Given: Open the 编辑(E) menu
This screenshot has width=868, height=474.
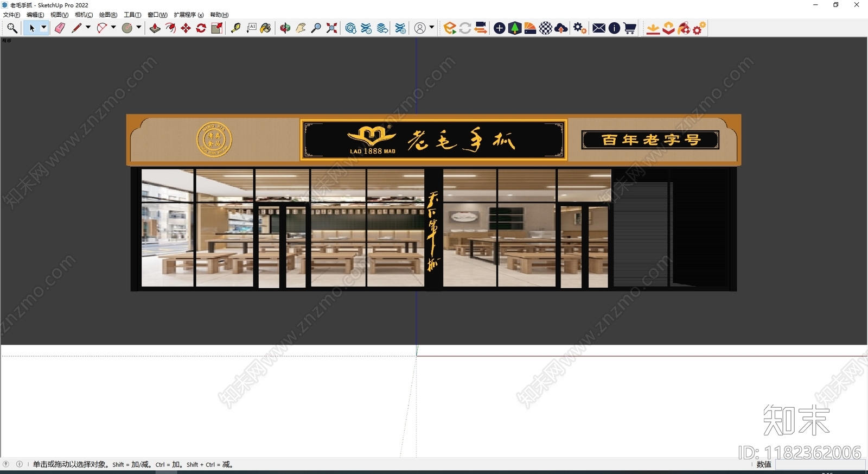Looking at the screenshot, I should coord(35,15).
